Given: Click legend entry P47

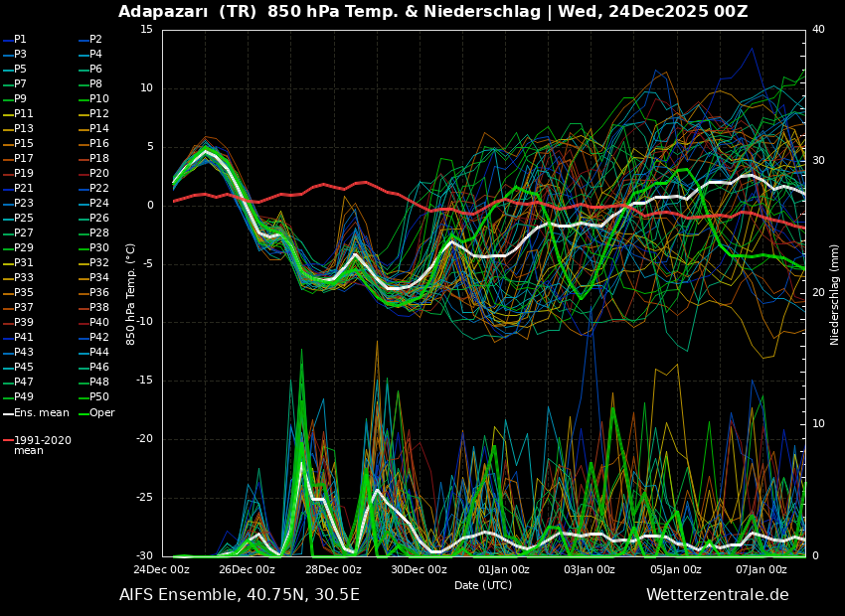Looking at the screenshot, I should pos(18,382).
